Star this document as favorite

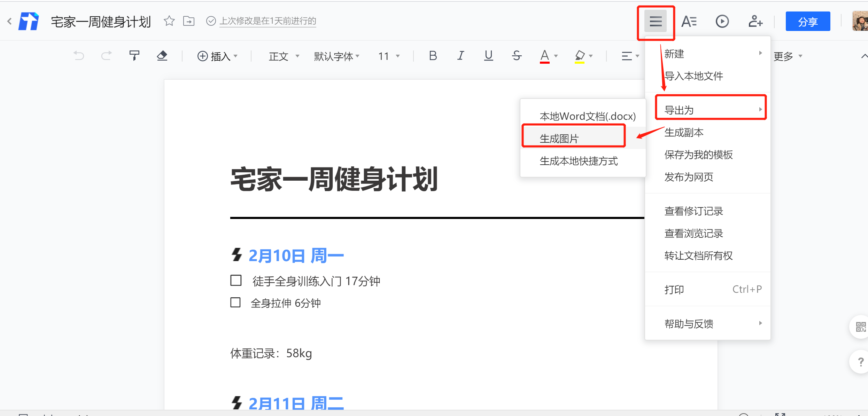pos(169,21)
